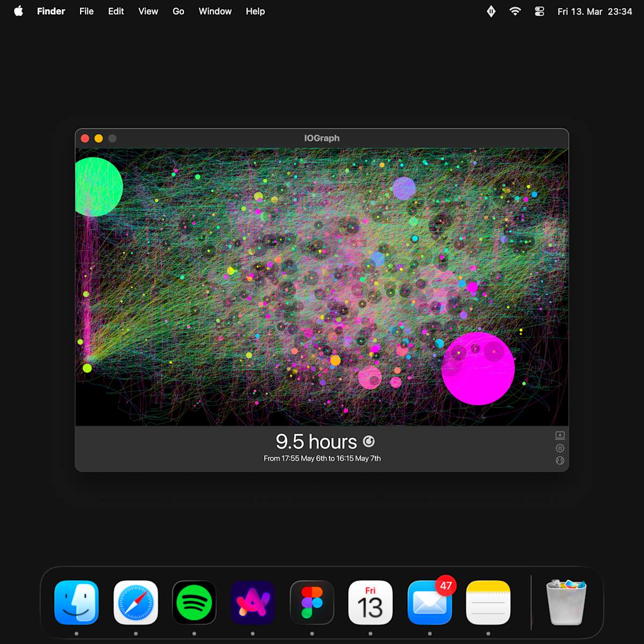Launch Figma from the Dock
Screen dimensions: 644x644
click(x=312, y=603)
